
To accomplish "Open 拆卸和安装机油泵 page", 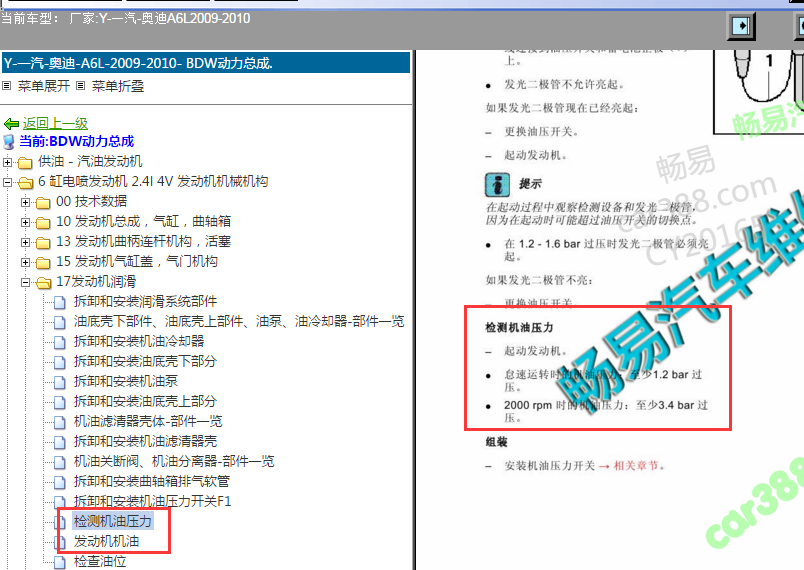I will pyautogui.click(x=126, y=381).
